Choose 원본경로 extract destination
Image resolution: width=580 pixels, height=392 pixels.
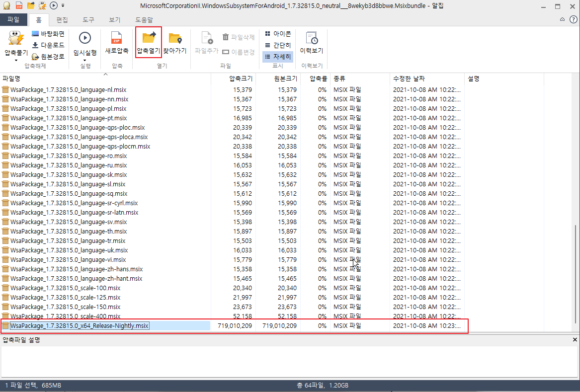[x=48, y=57]
